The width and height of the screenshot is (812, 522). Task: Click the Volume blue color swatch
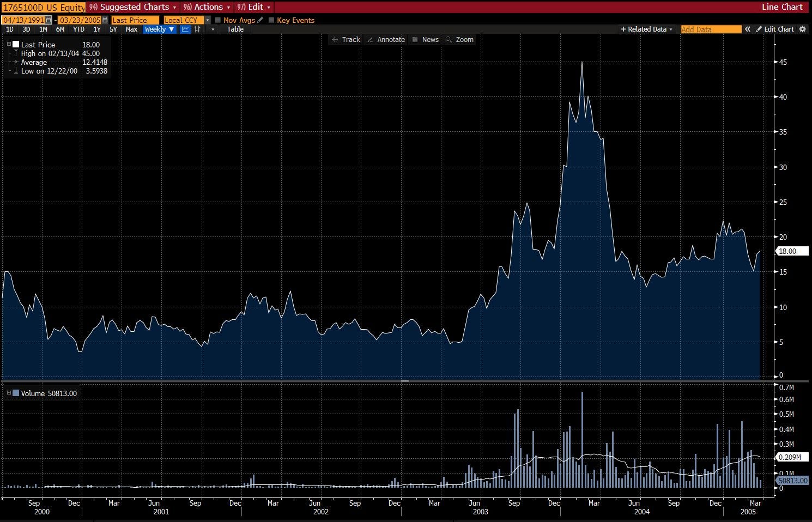point(16,393)
